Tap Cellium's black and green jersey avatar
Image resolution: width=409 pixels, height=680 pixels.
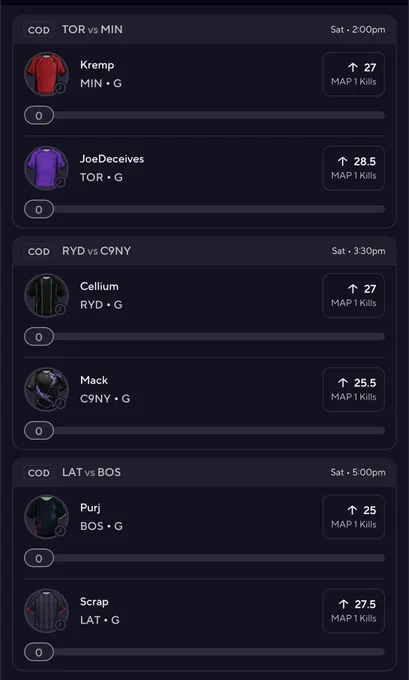coord(46,295)
